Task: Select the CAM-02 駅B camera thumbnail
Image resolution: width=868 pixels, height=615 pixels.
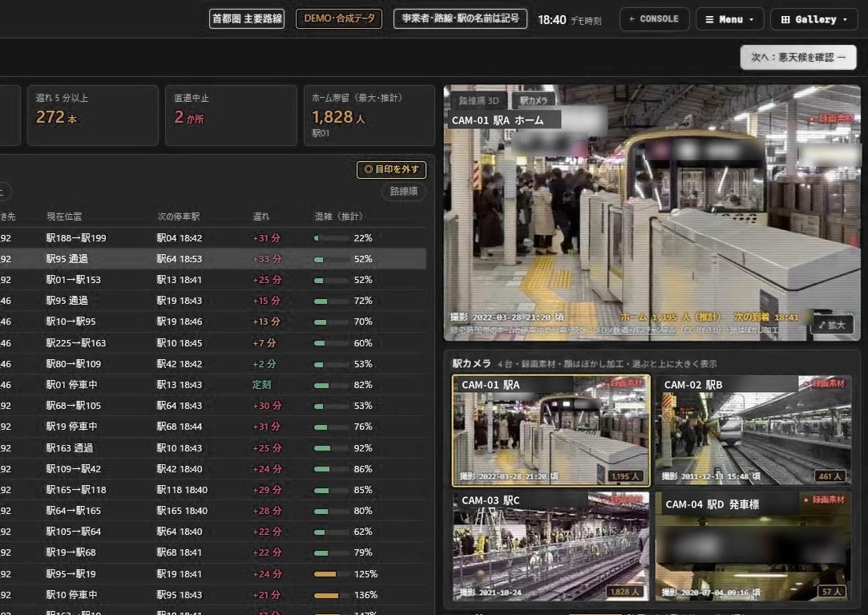Action: pyautogui.click(x=753, y=431)
